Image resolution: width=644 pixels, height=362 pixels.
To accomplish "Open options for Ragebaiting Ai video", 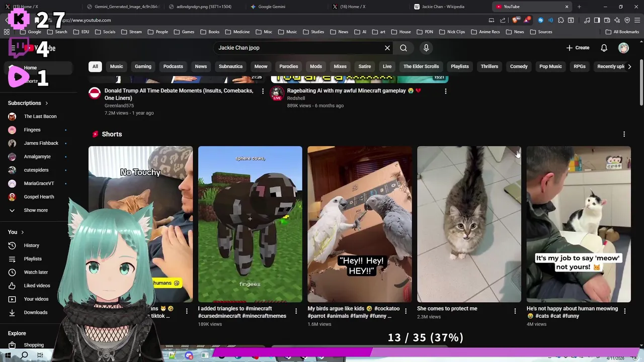I will coord(445,91).
